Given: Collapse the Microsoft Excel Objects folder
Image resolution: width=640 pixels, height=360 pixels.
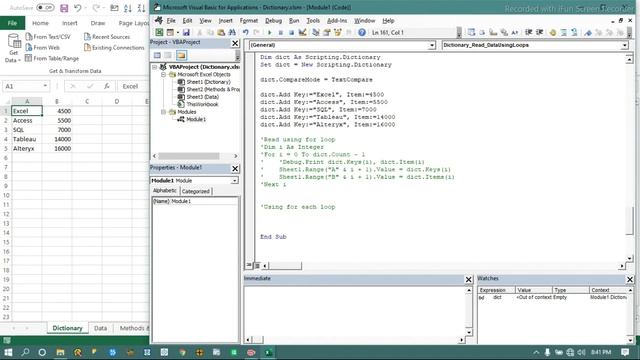Looking at the screenshot, I should [163, 75].
